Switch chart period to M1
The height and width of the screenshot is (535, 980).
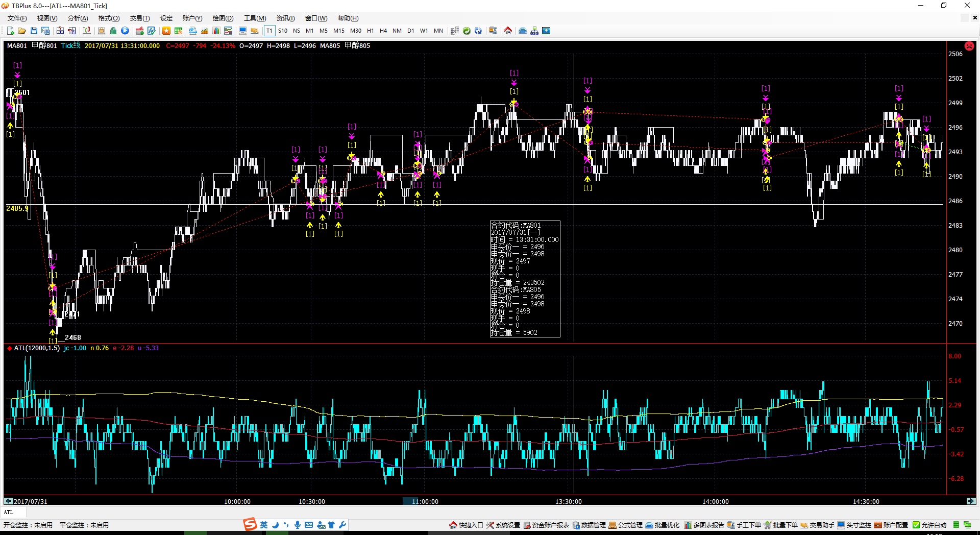pyautogui.click(x=310, y=31)
